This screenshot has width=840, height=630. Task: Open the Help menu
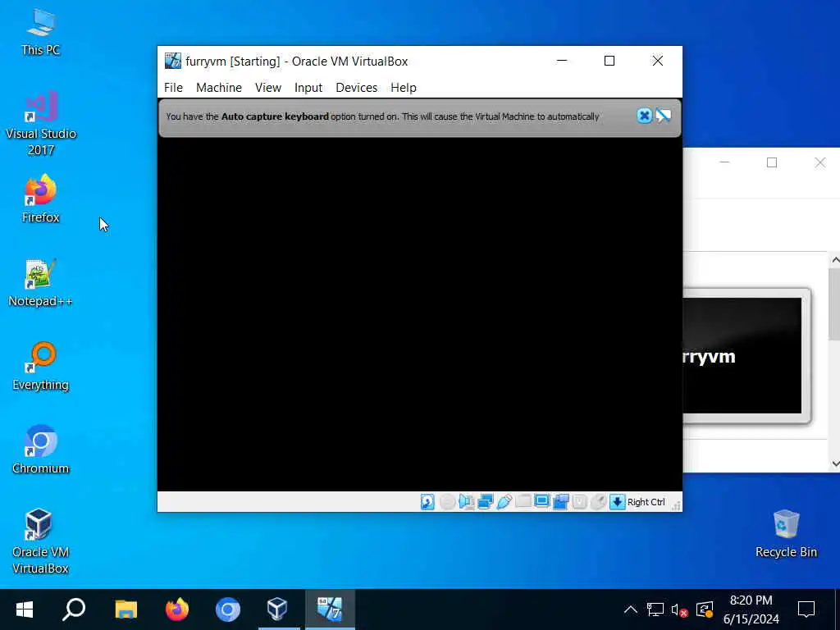[x=404, y=87]
